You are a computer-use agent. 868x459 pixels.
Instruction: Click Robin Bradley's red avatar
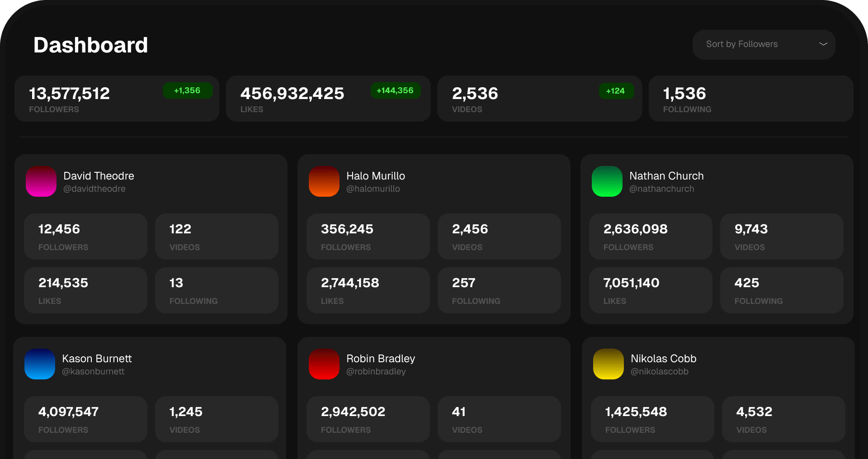click(324, 364)
